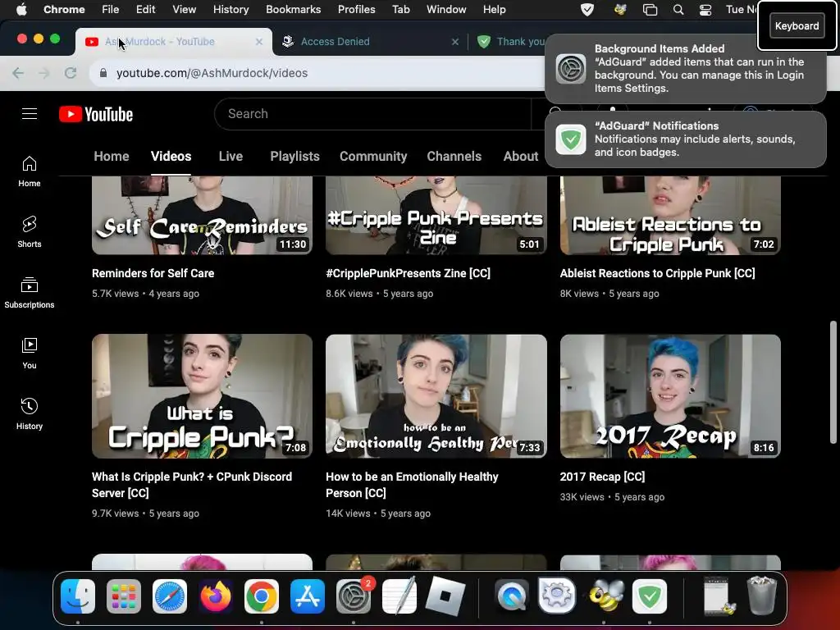Image resolution: width=840 pixels, height=630 pixels.
Task: Click the Keyboard button
Action: (797, 25)
